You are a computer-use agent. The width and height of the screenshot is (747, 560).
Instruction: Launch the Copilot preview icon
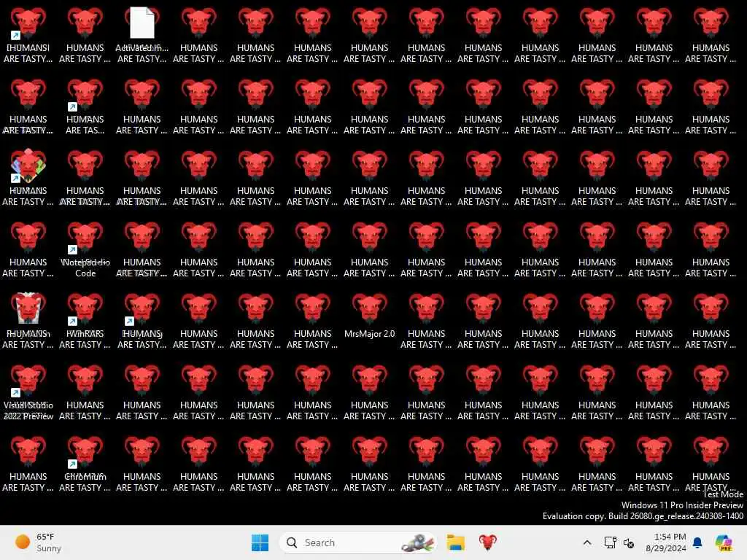pos(724,542)
